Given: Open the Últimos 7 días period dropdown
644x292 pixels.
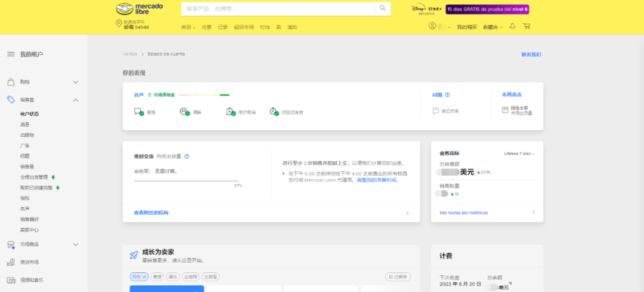Looking at the screenshot, I should click(519, 154).
